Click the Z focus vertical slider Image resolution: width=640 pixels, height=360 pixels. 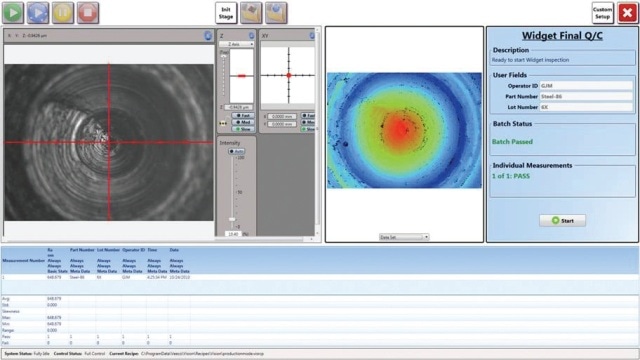223,76
